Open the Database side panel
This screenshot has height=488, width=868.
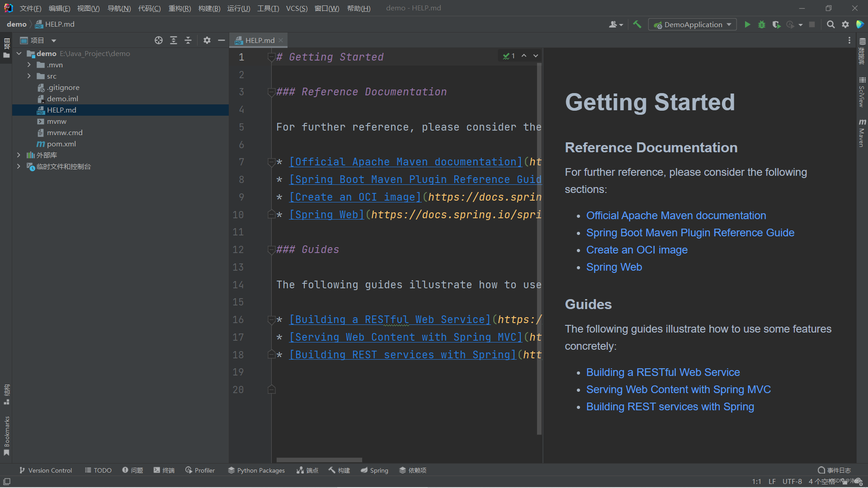pyautogui.click(x=862, y=52)
